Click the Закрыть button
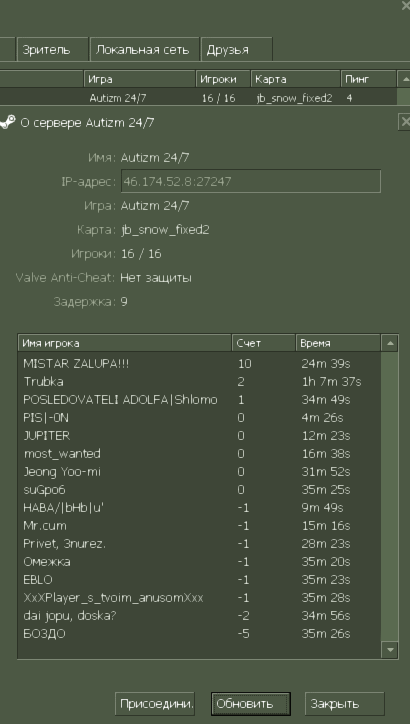 click(344, 704)
